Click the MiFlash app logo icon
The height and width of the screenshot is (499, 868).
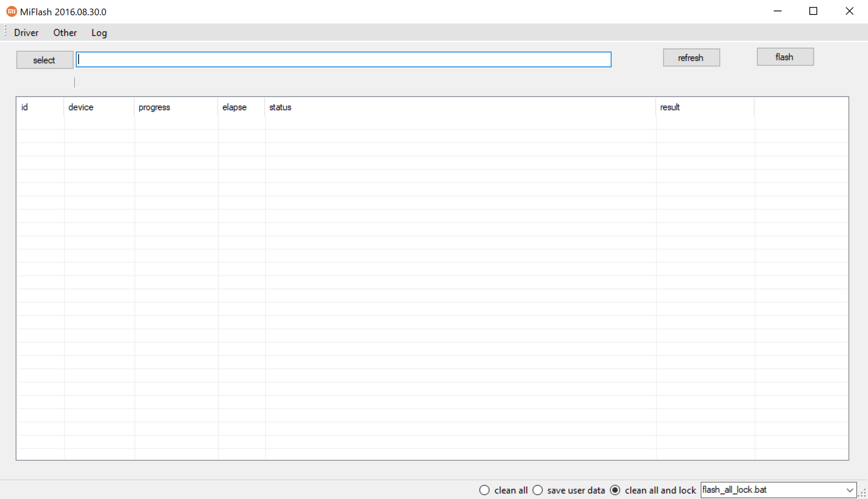(x=11, y=12)
